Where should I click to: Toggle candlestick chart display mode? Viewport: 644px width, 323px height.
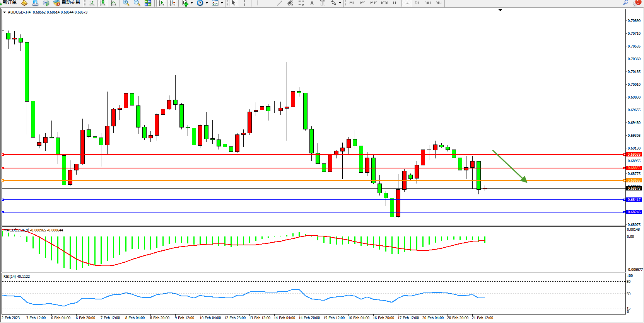coord(102,3)
